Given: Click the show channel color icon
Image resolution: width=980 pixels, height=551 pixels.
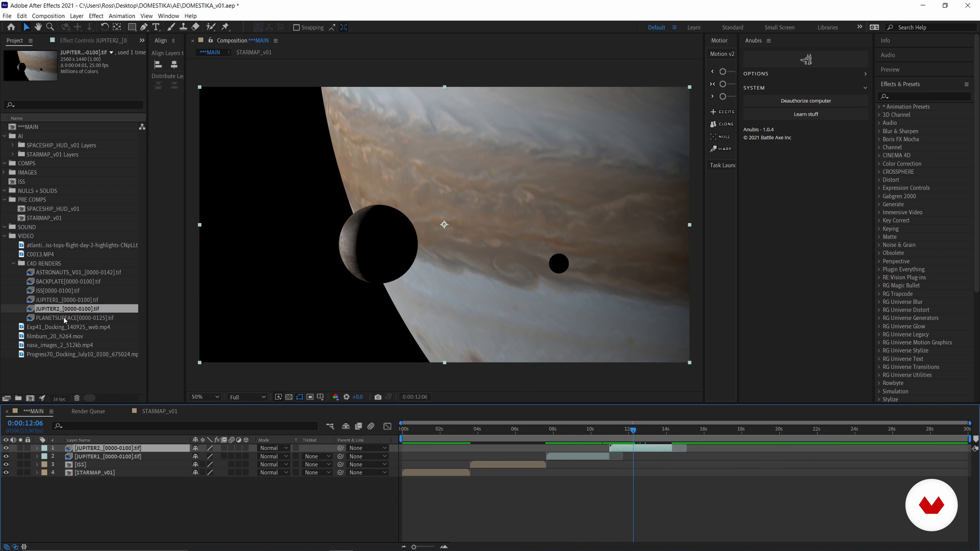Looking at the screenshot, I should (x=336, y=397).
